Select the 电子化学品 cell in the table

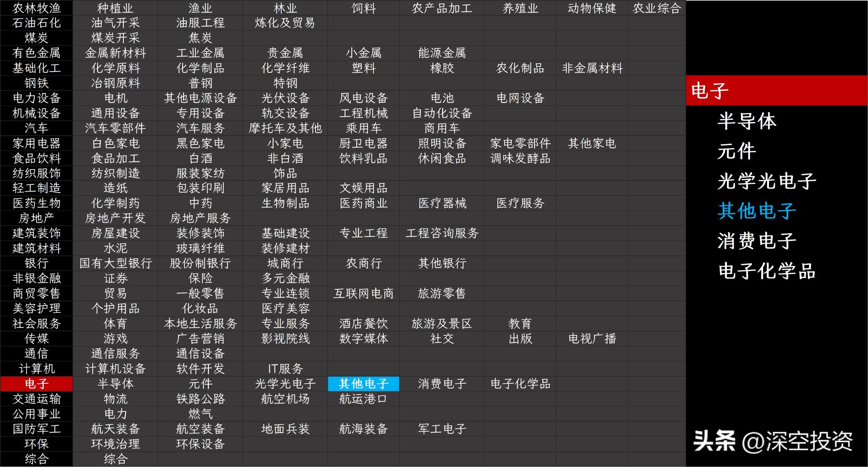click(x=520, y=384)
